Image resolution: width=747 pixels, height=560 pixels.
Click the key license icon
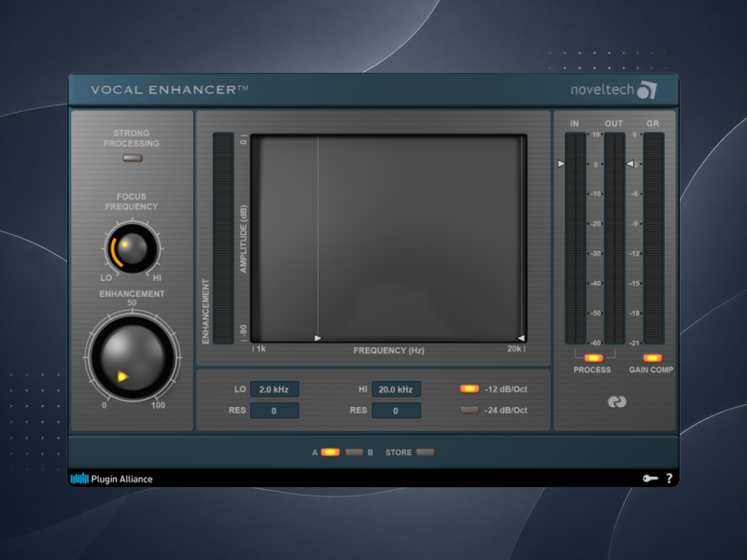pos(650,478)
